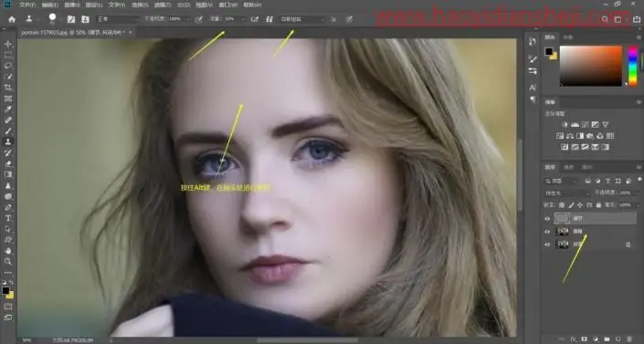Viewport: 644px width, 344px height.
Task: Click the foreground color swatch in toolbar
Action: 5,291
